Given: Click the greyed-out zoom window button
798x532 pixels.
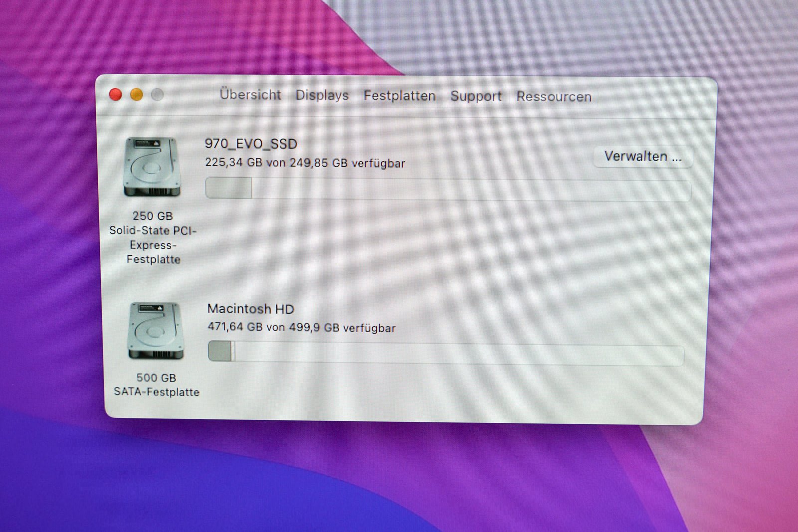Looking at the screenshot, I should pyautogui.click(x=158, y=95).
